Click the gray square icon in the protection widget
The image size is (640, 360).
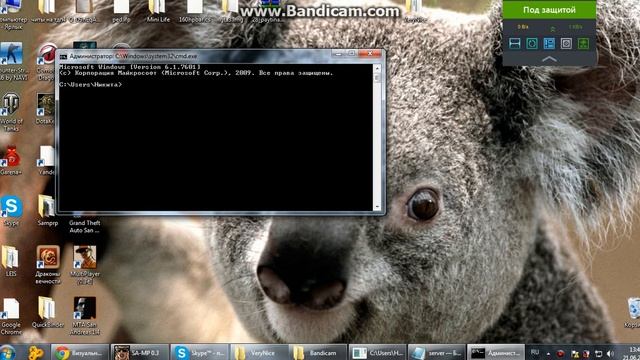click(x=566, y=43)
